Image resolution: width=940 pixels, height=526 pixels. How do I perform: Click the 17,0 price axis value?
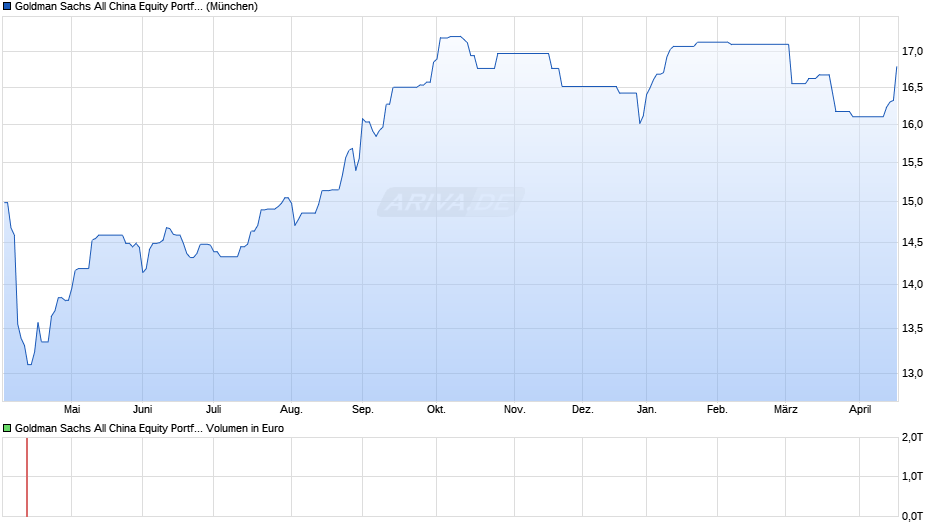912,52
